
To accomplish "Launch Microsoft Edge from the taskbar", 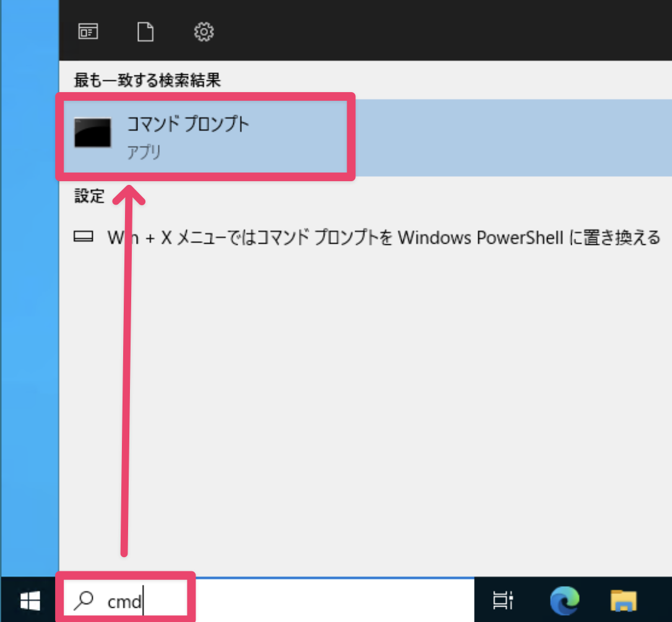I will point(564,600).
